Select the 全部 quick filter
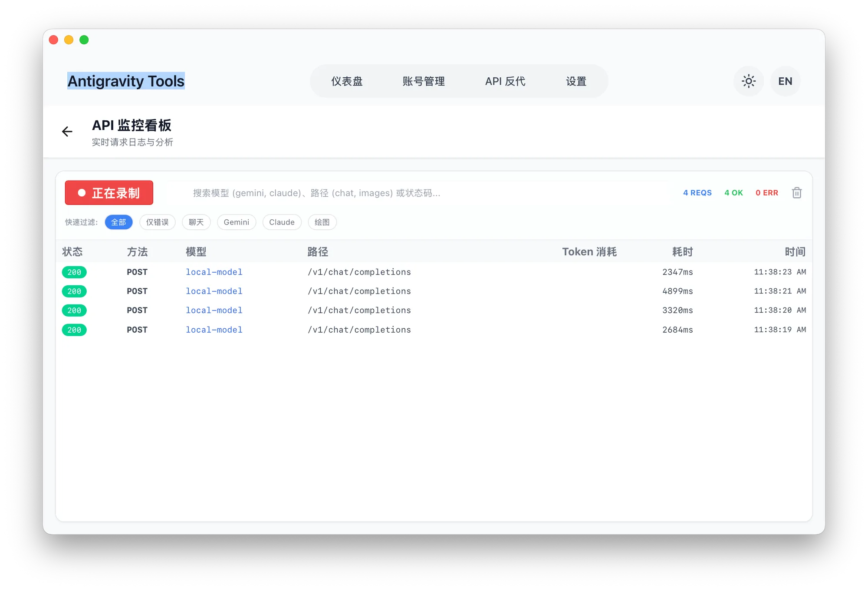Viewport: 868px width, 591px height. (118, 222)
